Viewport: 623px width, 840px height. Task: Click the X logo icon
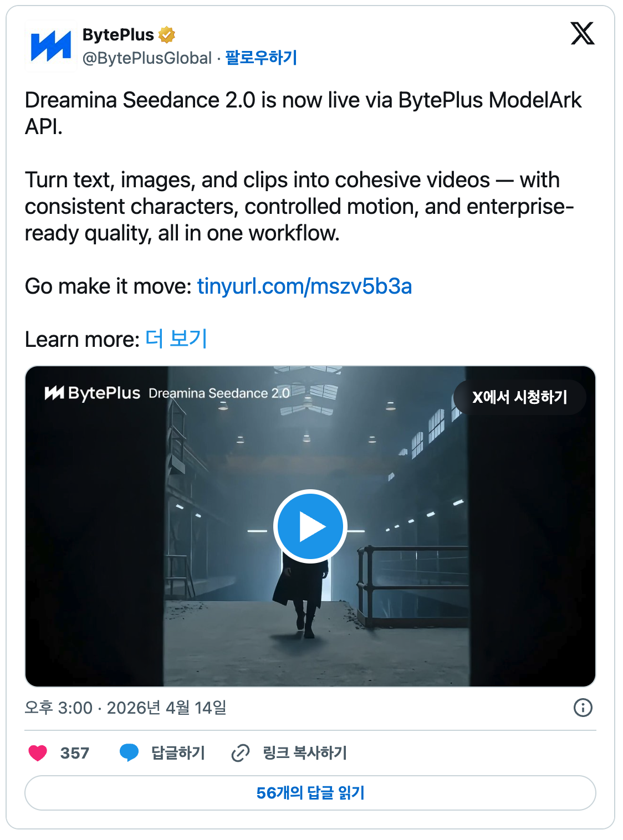(x=582, y=34)
